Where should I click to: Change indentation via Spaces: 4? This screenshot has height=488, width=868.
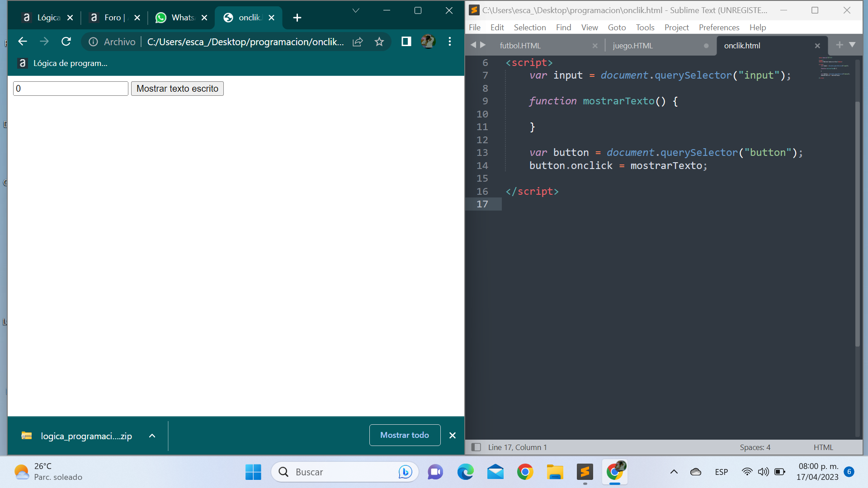[x=755, y=447]
